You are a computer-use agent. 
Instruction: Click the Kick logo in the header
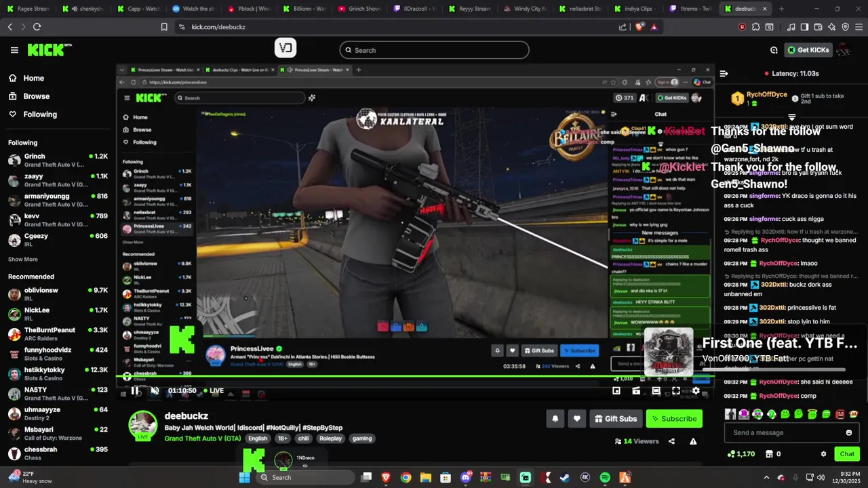49,50
